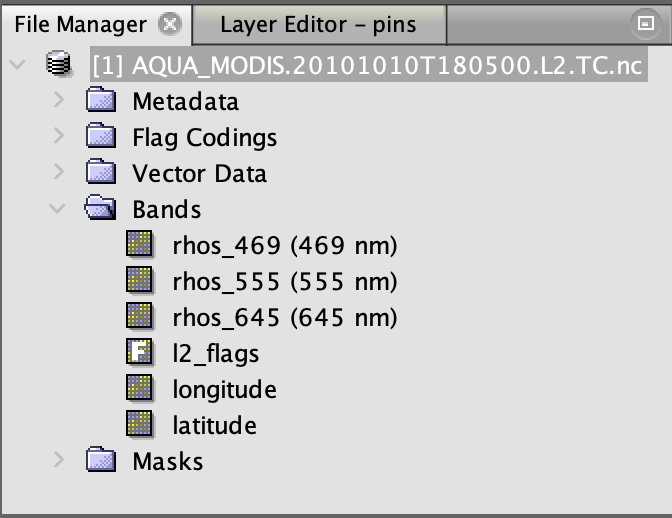Click the Metadata folder icon
Viewport: 672px width, 518px height.
click(100, 101)
